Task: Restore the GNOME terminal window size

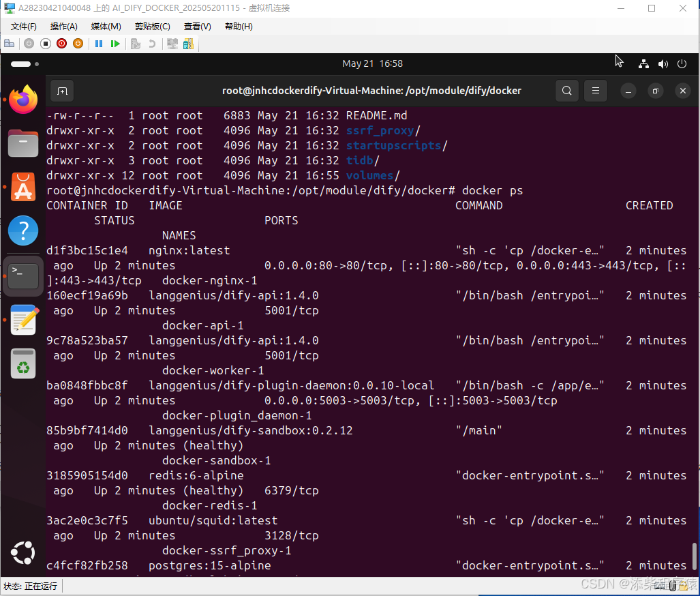Action: coord(656,91)
